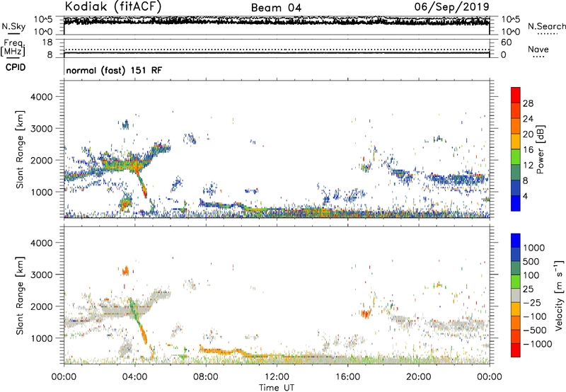Select the 'Beam 04' heading
Image resolution: width=566 pixels, height=392 pixels.
[276, 8]
